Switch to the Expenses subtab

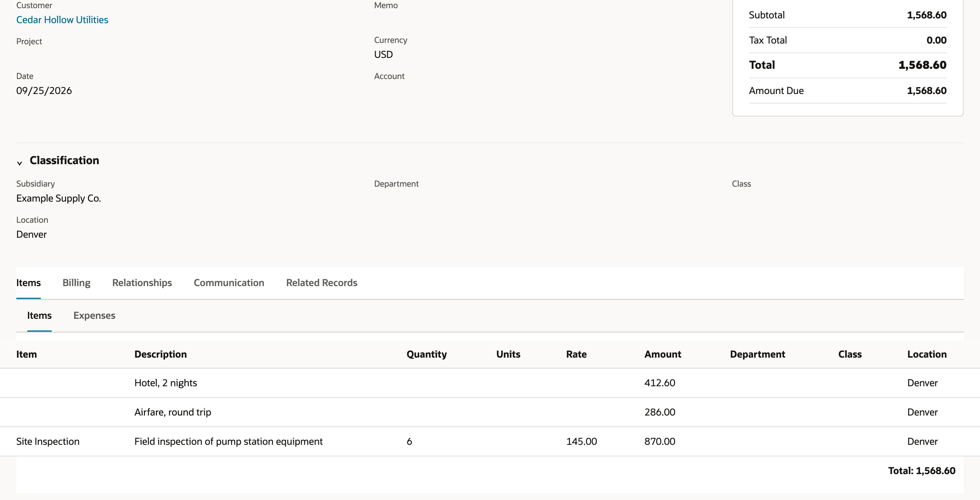point(94,315)
